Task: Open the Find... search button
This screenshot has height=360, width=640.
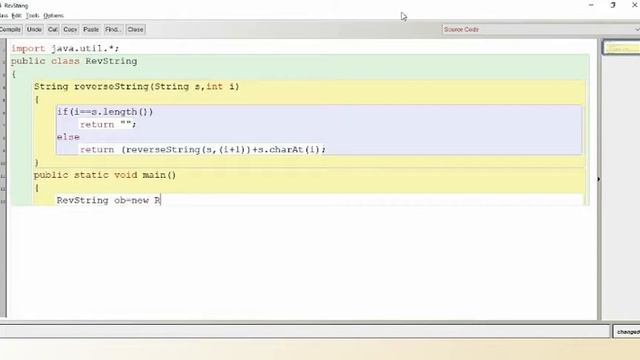Action: point(113,29)
